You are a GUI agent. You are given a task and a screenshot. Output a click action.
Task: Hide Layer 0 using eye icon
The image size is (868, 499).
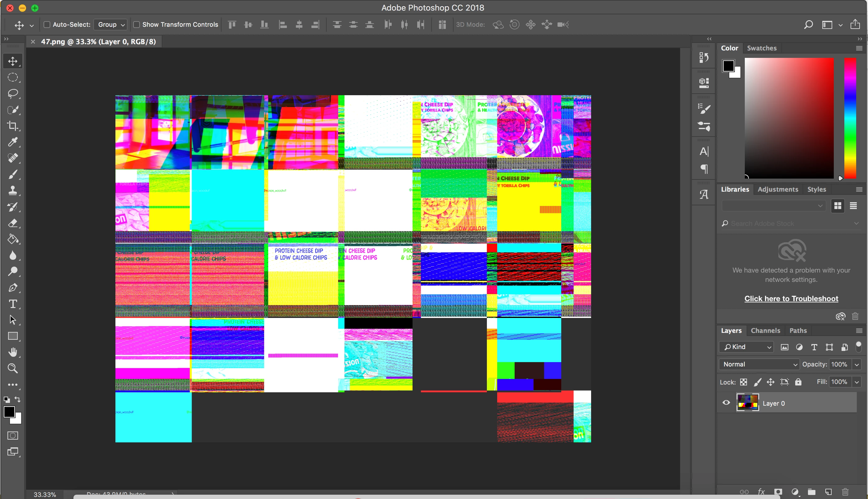pyautogui.click(x=726, y=403)
